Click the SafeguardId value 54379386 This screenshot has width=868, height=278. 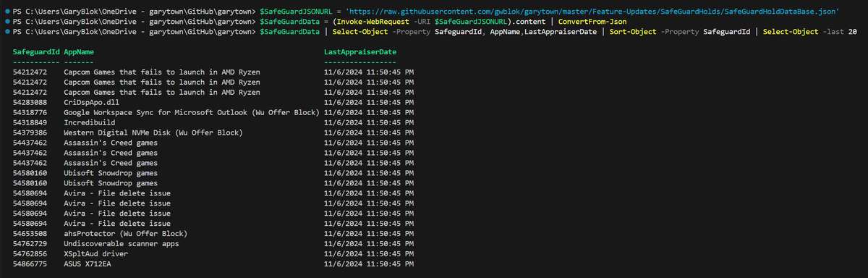coord(30,133)
